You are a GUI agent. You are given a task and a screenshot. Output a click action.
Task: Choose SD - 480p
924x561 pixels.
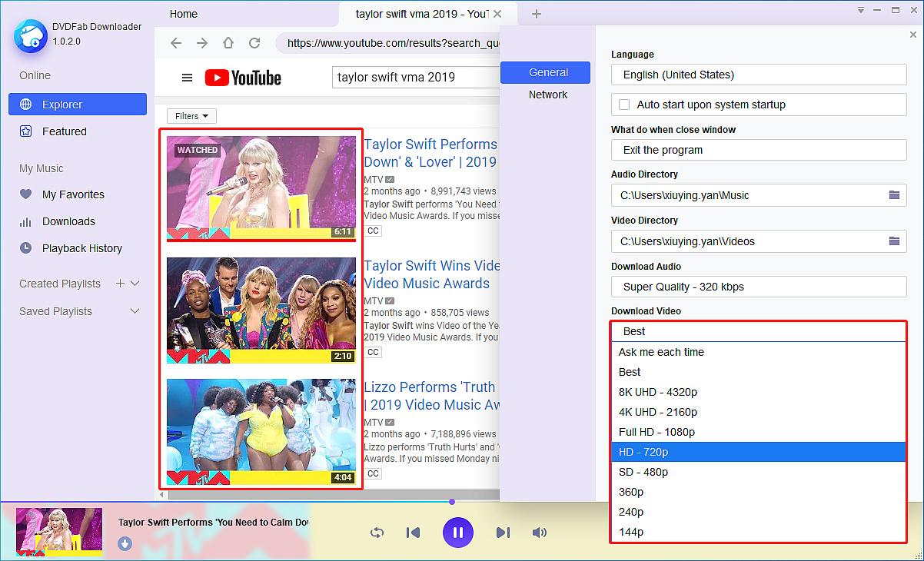759,472
